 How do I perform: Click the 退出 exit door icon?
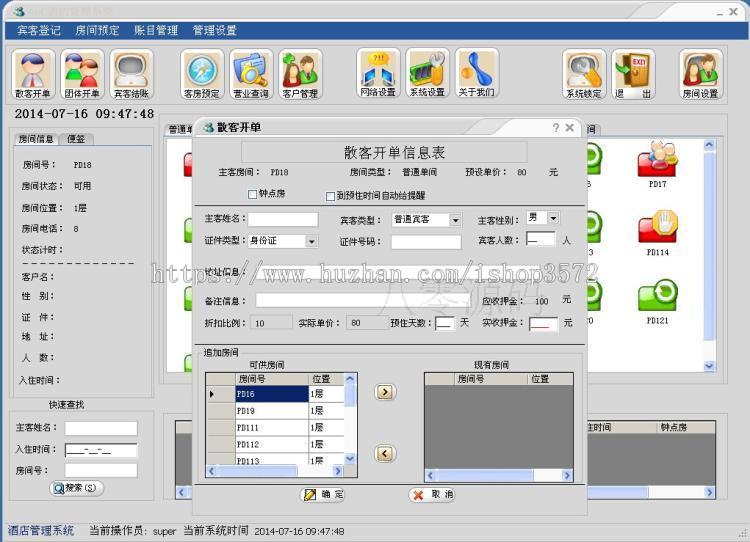click(x=633, y=75)
